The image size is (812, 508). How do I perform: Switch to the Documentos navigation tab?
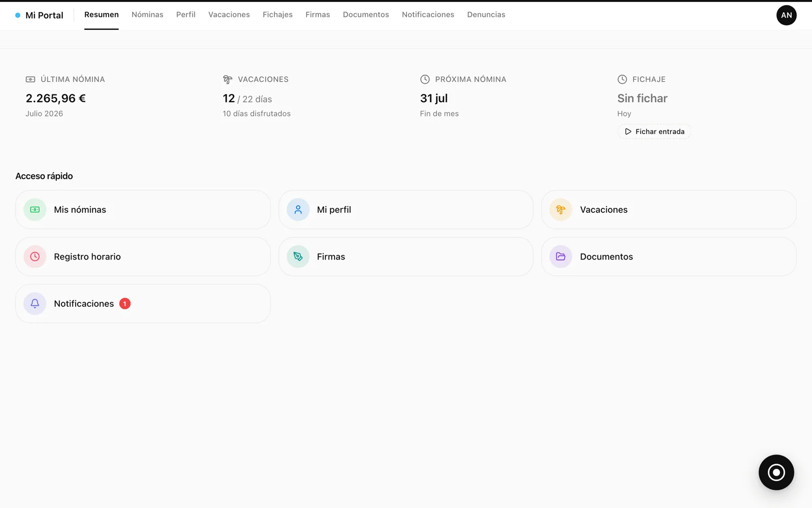coord(366,15)
